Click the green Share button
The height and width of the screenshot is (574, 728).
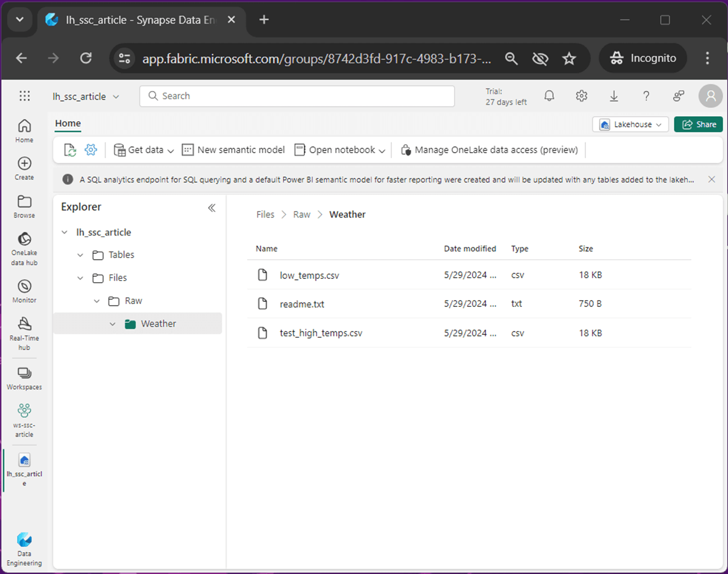click(x=698, y=125)
